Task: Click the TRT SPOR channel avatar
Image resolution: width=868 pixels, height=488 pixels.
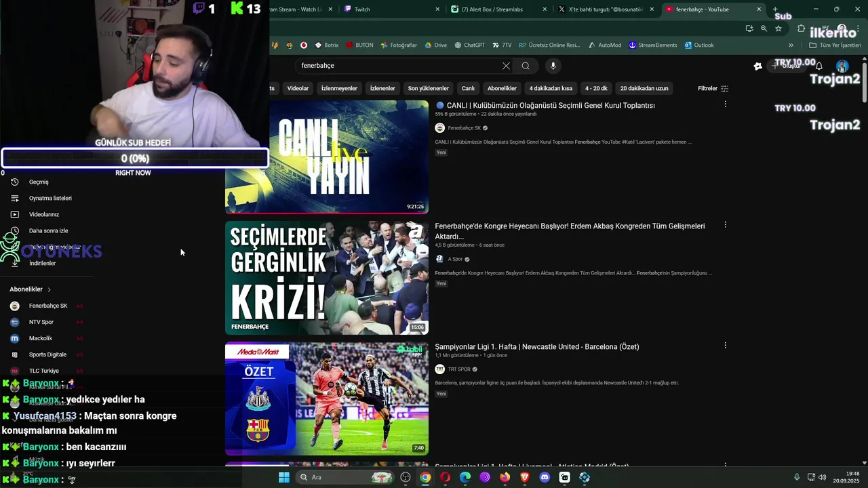Action: tap(439, 369)
